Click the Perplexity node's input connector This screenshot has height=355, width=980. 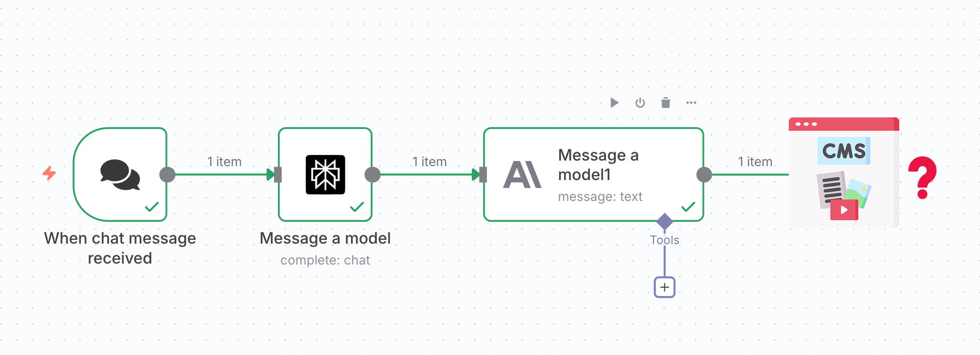[277, 174]
